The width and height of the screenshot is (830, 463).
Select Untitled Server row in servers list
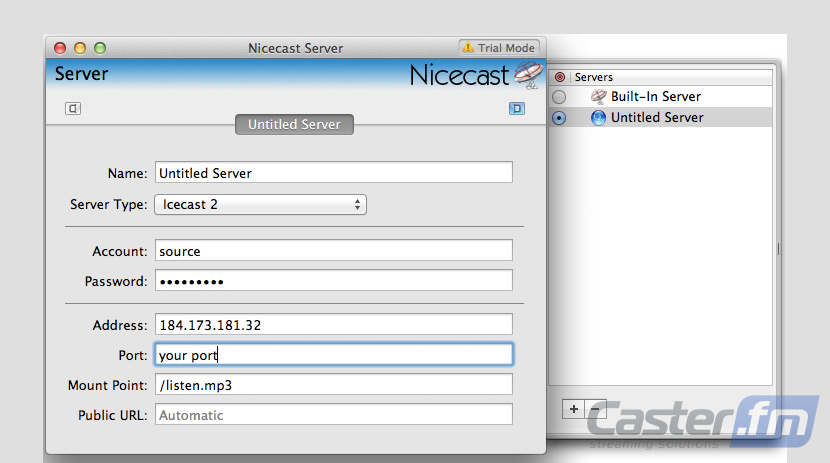[x=661, y=117]
